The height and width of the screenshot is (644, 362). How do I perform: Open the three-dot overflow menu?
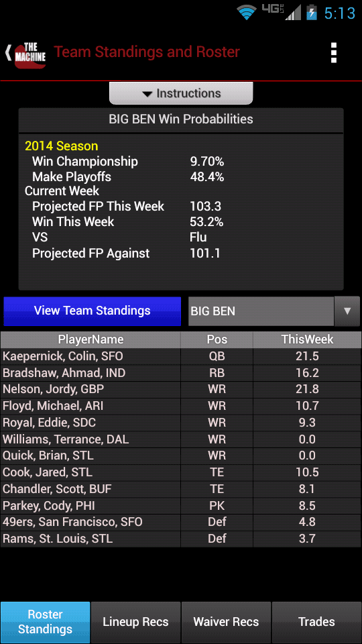coord(334,52)
